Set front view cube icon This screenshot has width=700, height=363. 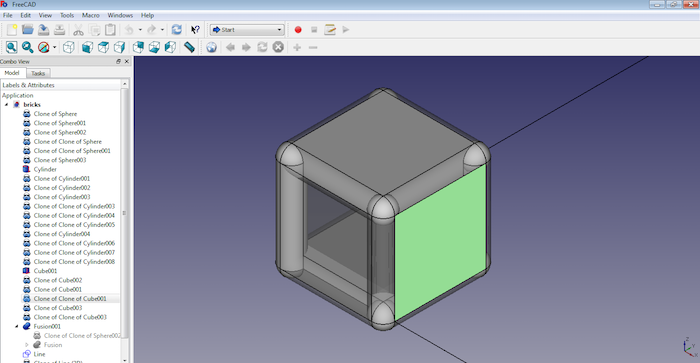(88, 47)
